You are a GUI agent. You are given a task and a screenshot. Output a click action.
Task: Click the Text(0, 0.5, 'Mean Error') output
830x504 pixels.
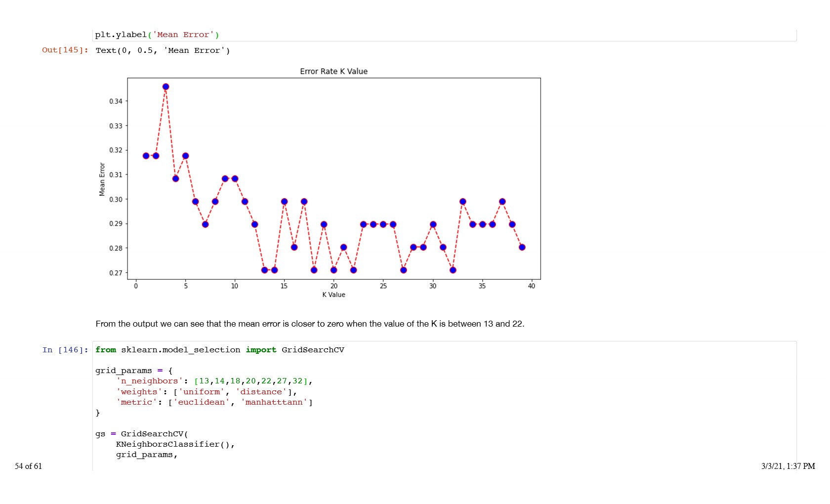click(x=163, y=50)
